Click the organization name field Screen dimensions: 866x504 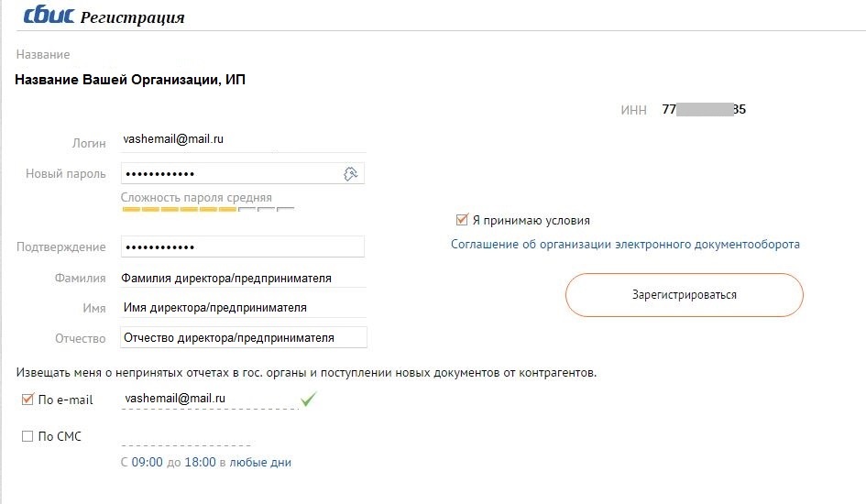tap(131, 80)
